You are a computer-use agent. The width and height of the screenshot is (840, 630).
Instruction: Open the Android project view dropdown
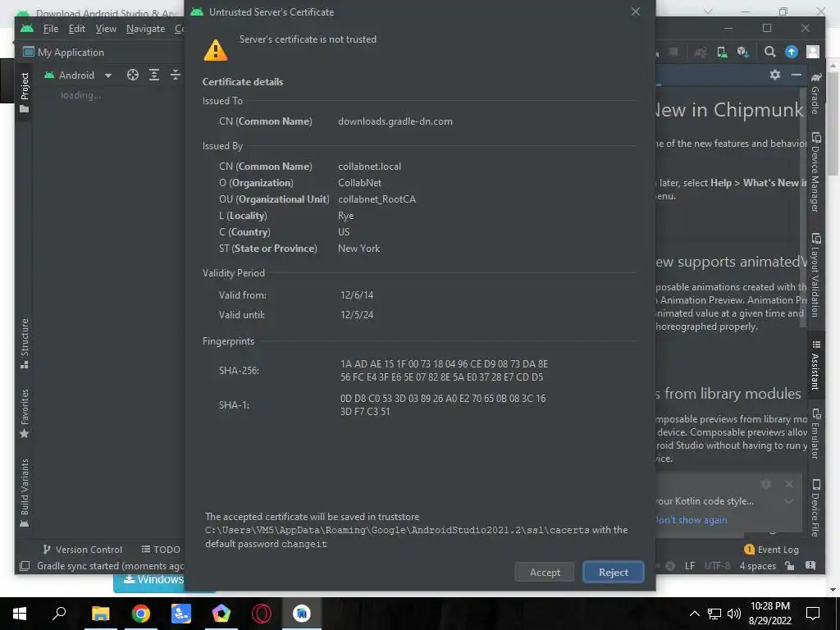78,75
